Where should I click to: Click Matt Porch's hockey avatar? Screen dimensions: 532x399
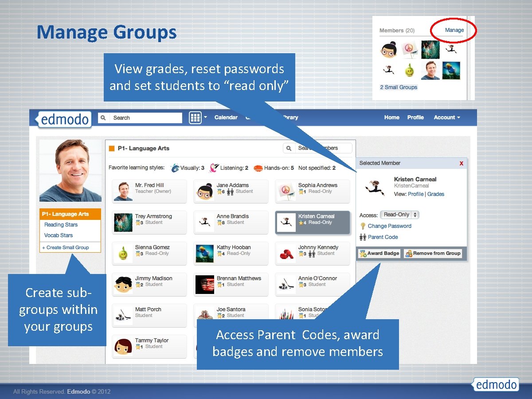(123, 316)
